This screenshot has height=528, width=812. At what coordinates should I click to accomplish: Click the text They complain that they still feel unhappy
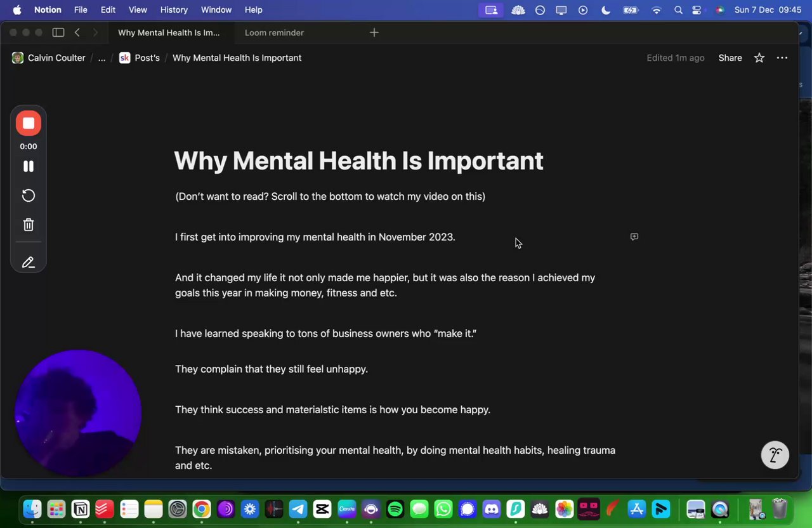pyautogui.click(x=272, y=369)
